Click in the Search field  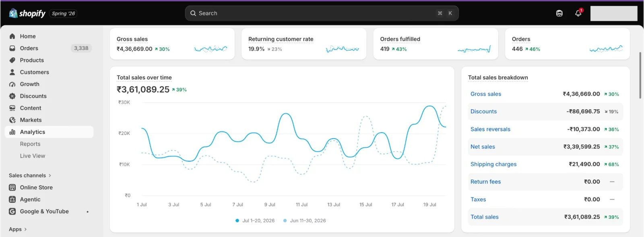[x=322, y=13]
